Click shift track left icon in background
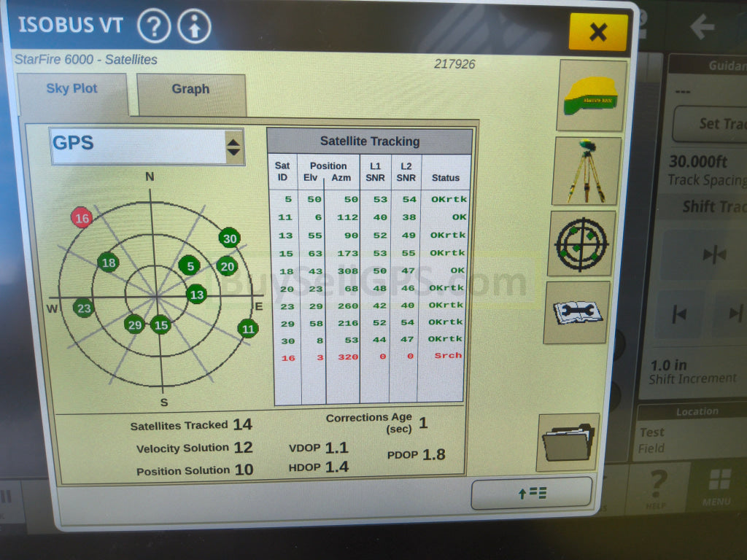 [679, 314]
